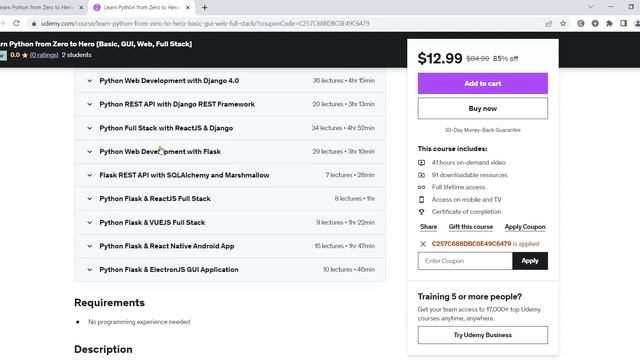This screenshot has width=640, height=360.
Task: Open the browser extensions puzzle icon
Action: (609, 23)
